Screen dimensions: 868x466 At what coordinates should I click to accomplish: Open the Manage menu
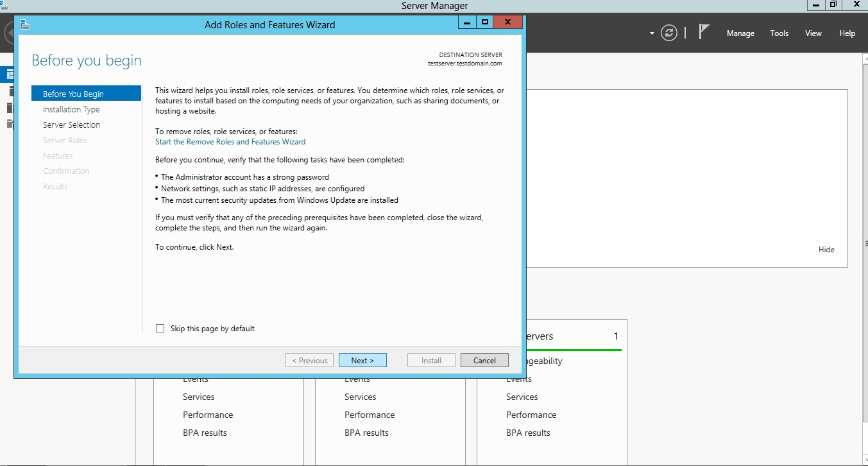coord(740,33)
